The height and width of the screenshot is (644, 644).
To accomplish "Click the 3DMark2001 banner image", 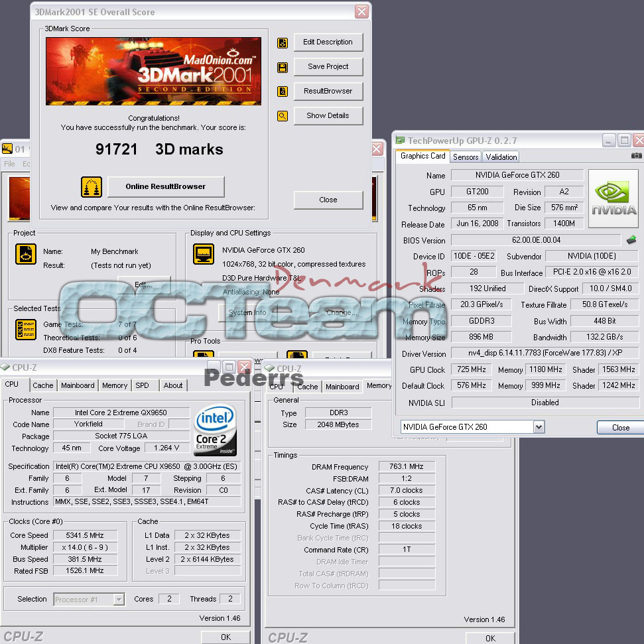I will coord(154,72).
